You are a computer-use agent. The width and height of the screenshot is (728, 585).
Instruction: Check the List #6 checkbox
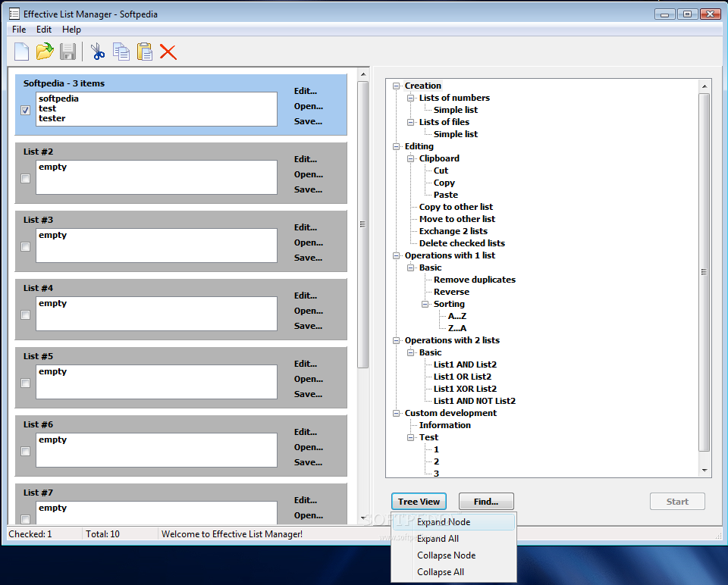pos(26,451)
